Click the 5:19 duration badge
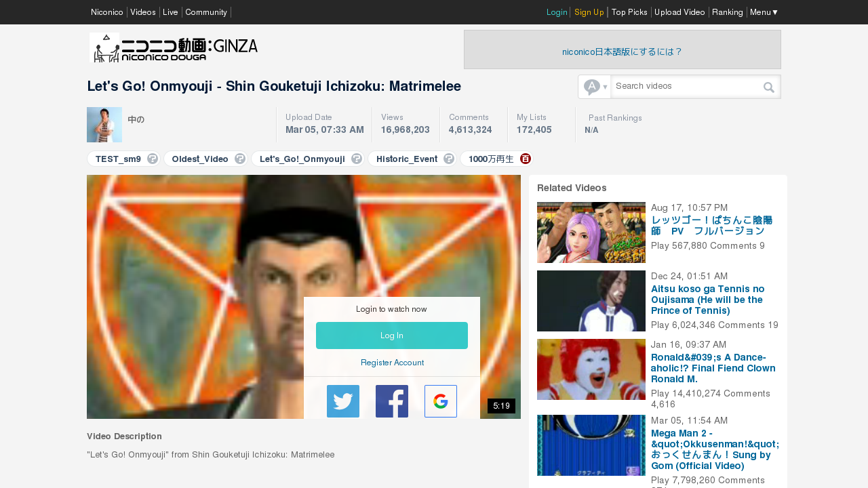Screen dimensions: 868x488 pos(501,406)
